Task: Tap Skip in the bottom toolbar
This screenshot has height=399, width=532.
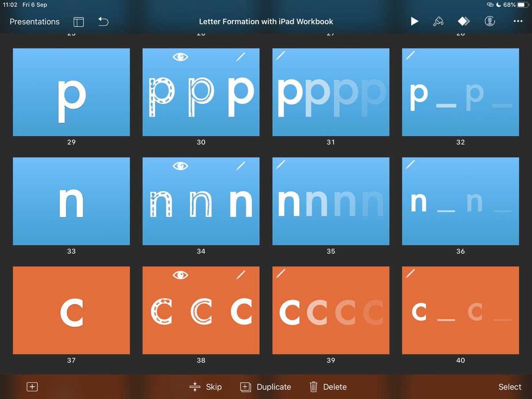Action: click(206, 387)
